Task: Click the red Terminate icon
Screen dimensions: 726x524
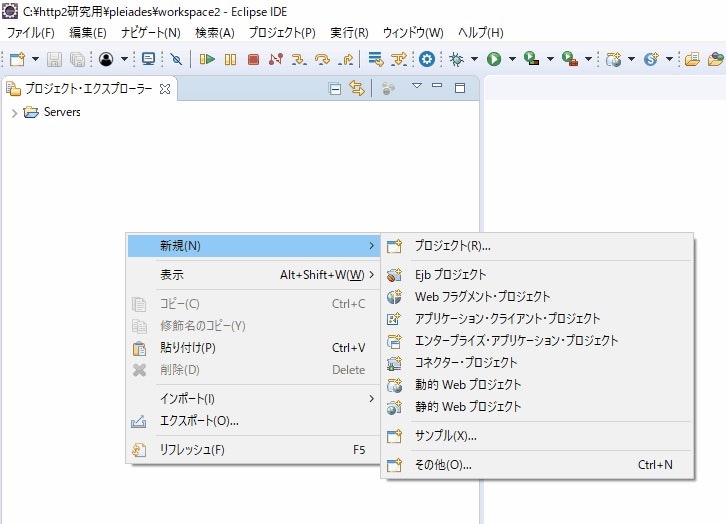Action: pos(253,59)
